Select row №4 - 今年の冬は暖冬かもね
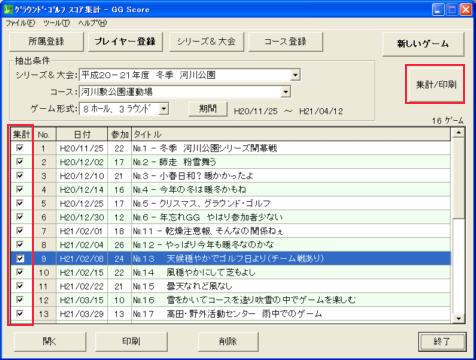This screenshot has width=476, height=360. tap(231, 190)
